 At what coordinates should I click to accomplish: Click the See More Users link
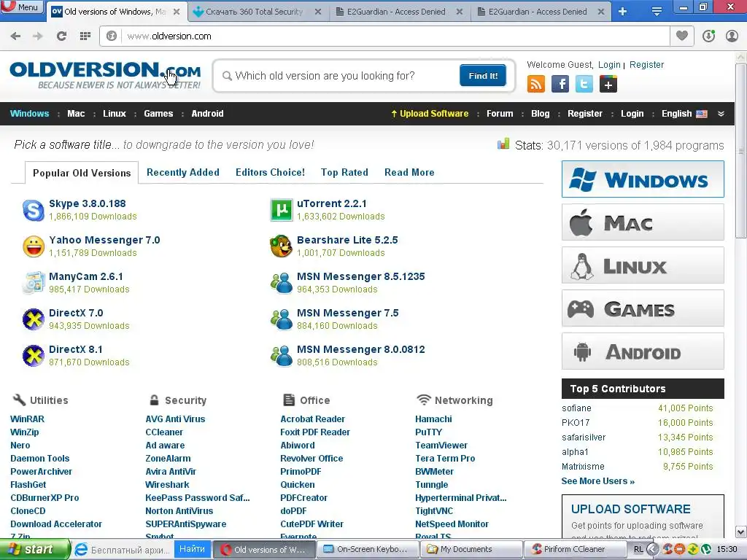(598, 481)
